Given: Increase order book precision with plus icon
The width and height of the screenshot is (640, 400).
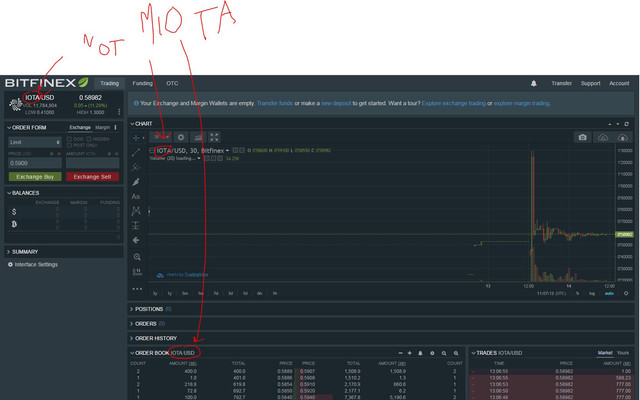Looking at the screenshot, I should point(409,353).
